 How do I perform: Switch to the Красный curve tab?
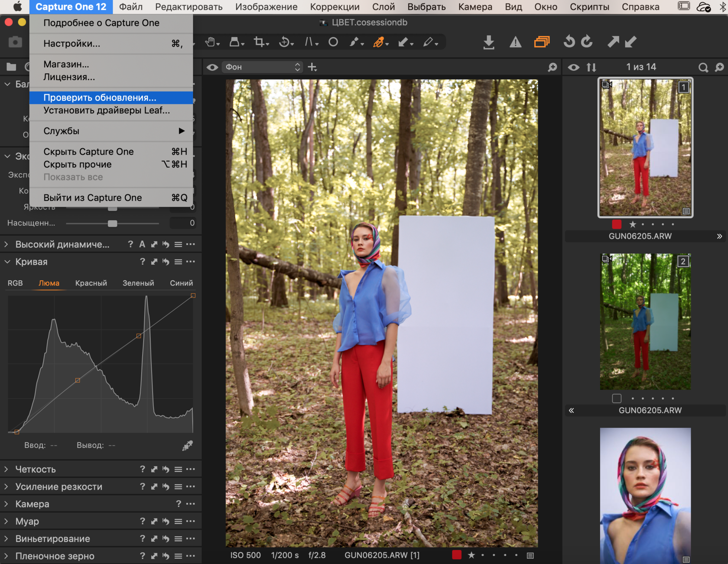click(91, 283)
